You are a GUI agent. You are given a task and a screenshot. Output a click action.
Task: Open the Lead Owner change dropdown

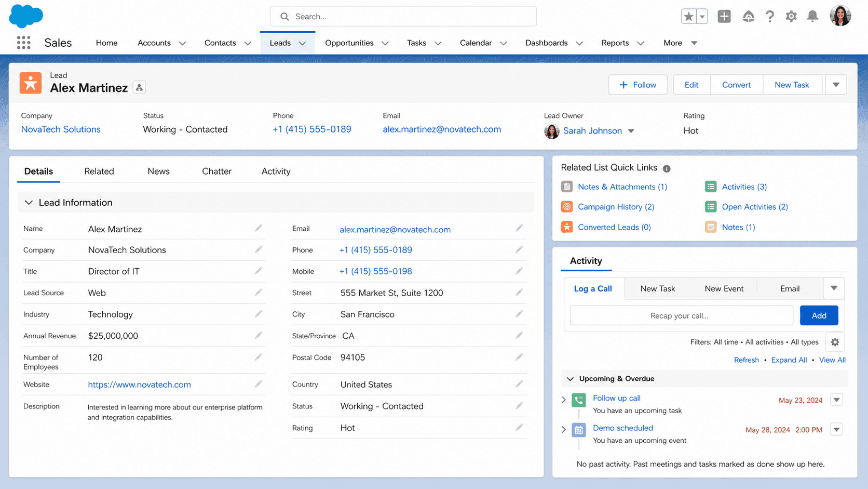pyautogui.click(x=631, y=131)
